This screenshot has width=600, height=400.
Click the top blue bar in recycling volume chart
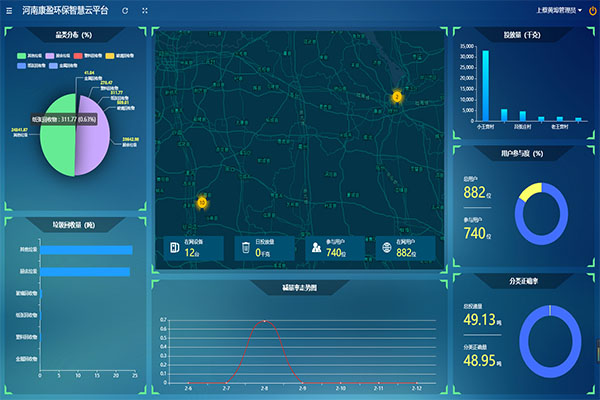pos(85,249)
